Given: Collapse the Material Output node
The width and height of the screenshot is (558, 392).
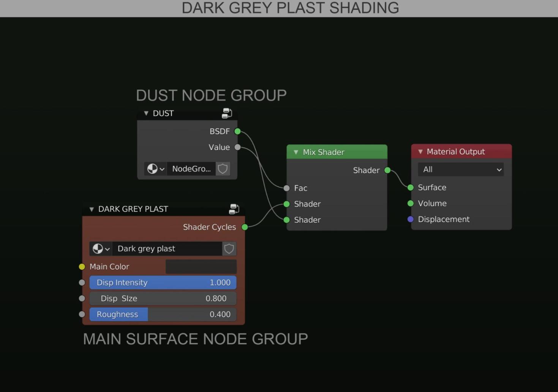Looking at the screenshot, I should (x=420, y=152).
